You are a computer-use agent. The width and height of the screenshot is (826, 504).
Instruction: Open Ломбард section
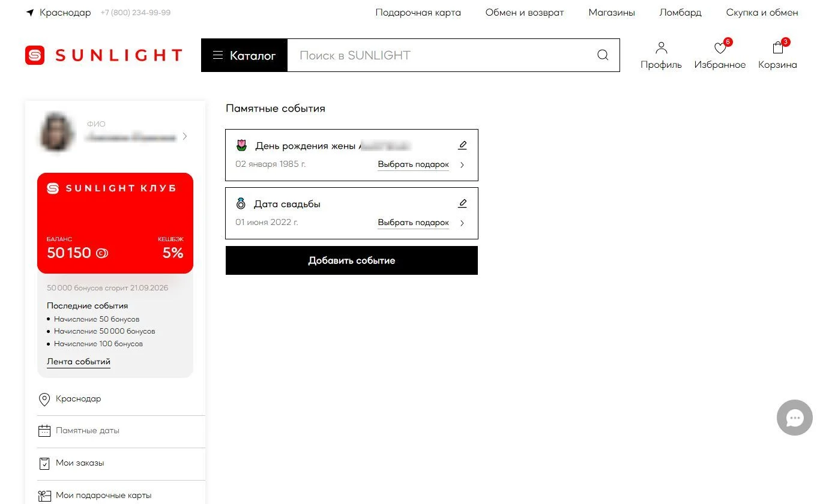point(680,13)
